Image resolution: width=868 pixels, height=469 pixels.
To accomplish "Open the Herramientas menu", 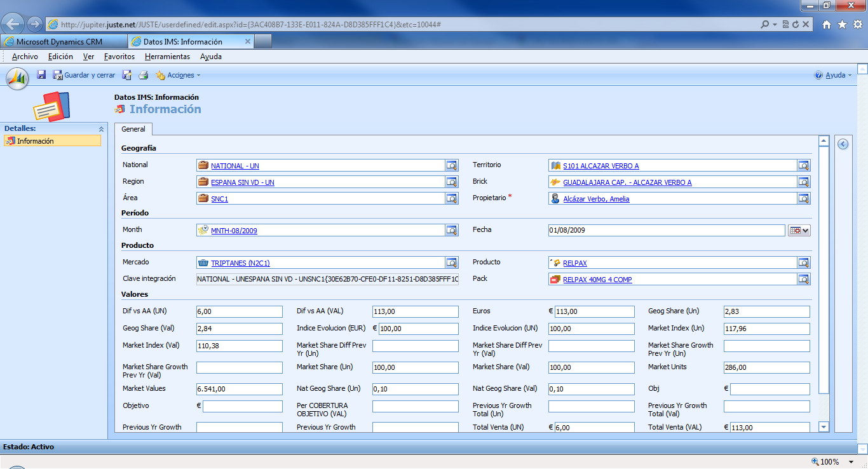I will (x=167, y=57).
